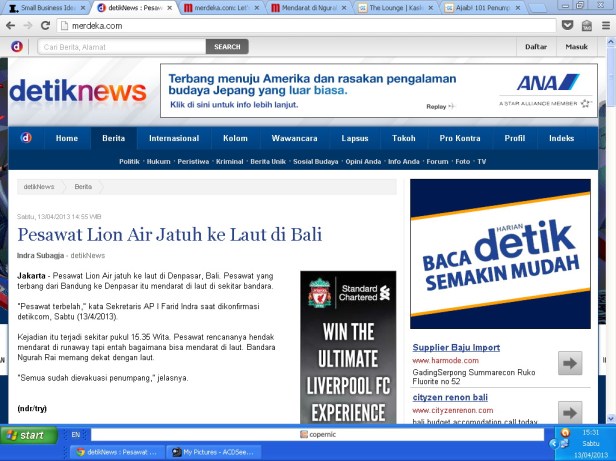
Task: Click the round 'd' icon beside search box
Action: 17,46
